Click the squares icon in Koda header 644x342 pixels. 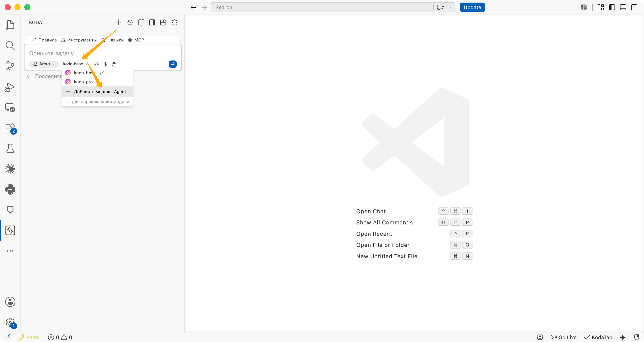click(163, 22)
